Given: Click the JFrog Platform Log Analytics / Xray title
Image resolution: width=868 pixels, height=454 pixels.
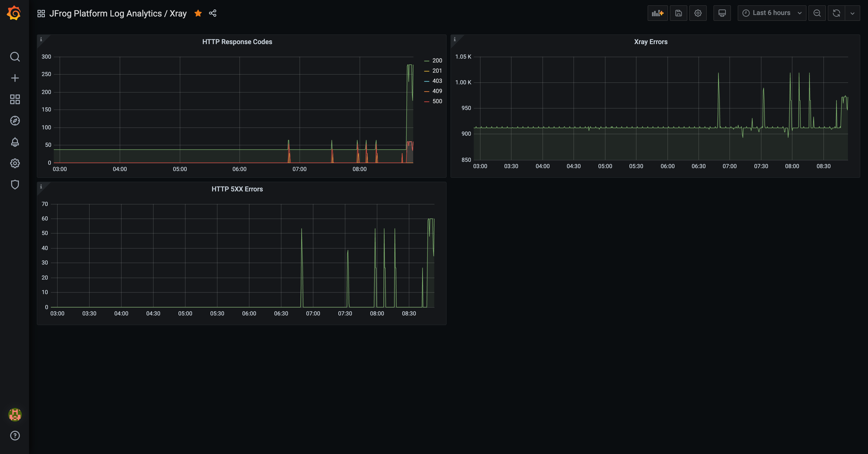Looking at the screenshot, I should tap(118, 14).
